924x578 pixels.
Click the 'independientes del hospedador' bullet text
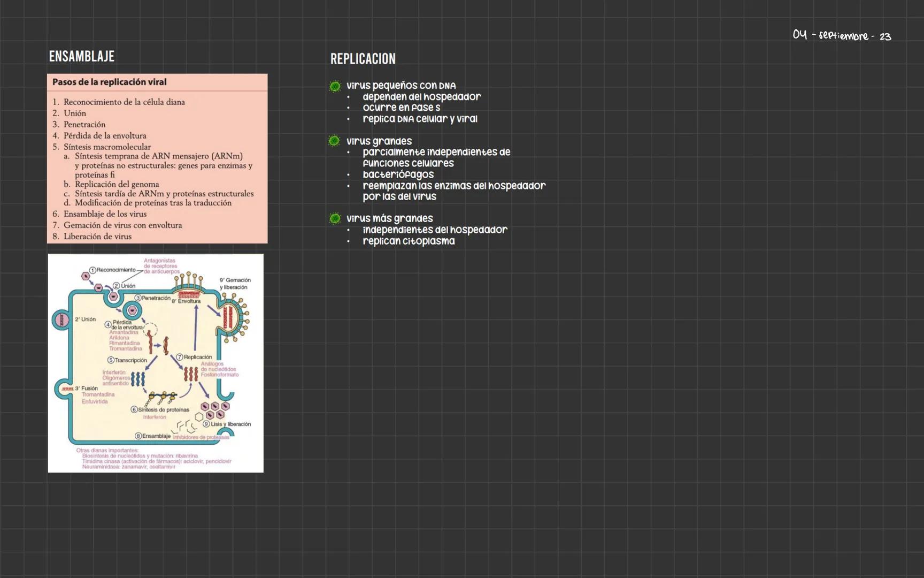[435, 230]
